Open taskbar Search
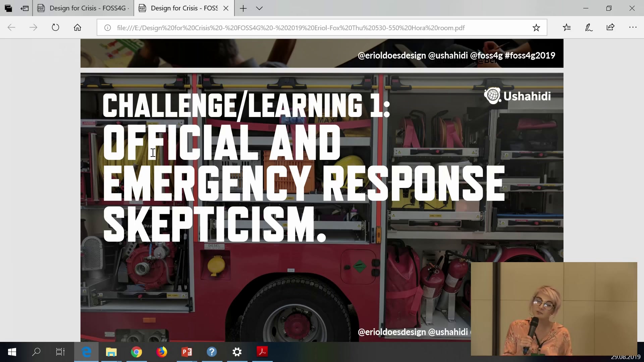Screen dimensions: 644x362 (x=36, y=352)
